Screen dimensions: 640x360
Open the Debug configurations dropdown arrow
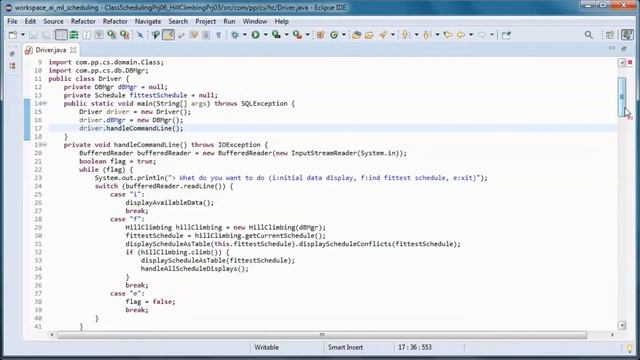click(x=244, y=35)
